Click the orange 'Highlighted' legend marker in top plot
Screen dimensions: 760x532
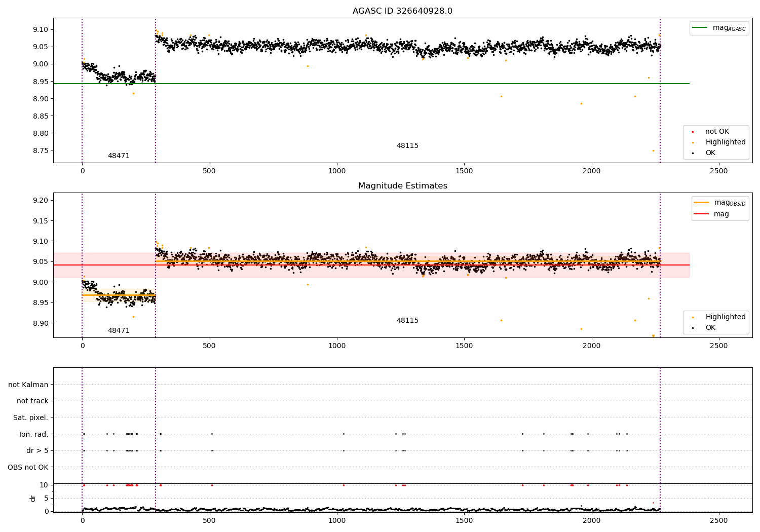tap(693, 142)
